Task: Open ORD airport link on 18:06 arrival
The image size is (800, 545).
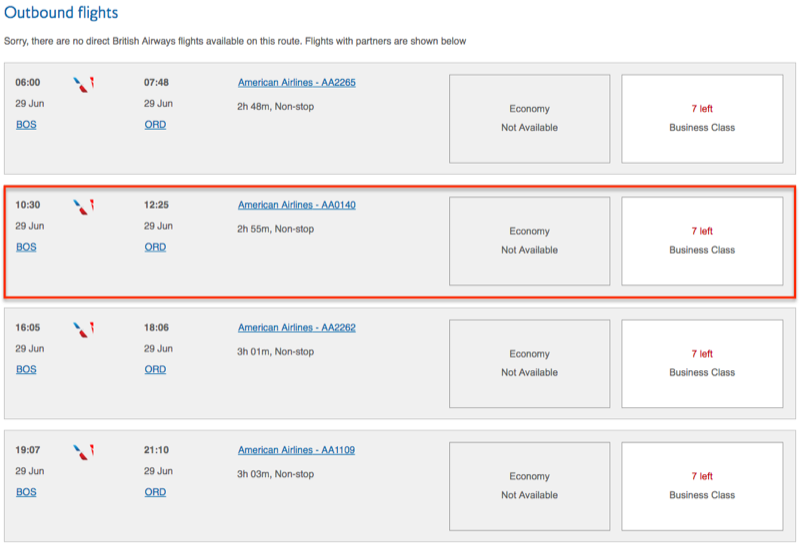Action: 155,369
